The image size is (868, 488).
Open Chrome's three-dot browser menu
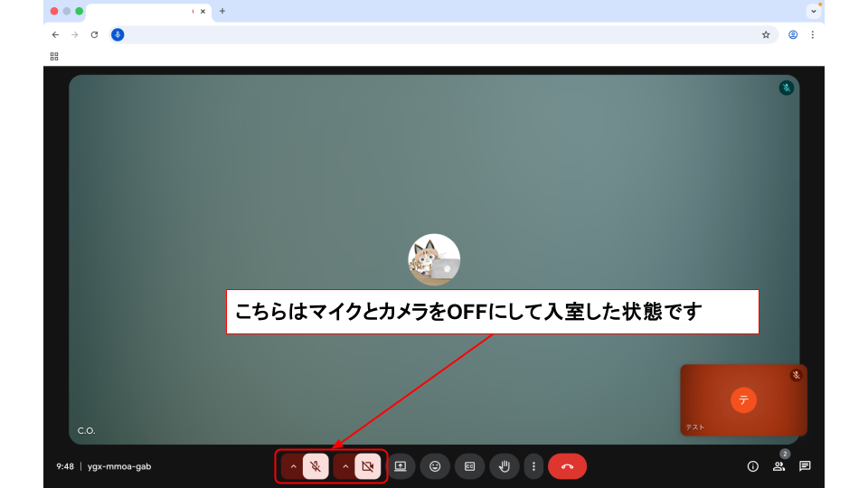812,34
